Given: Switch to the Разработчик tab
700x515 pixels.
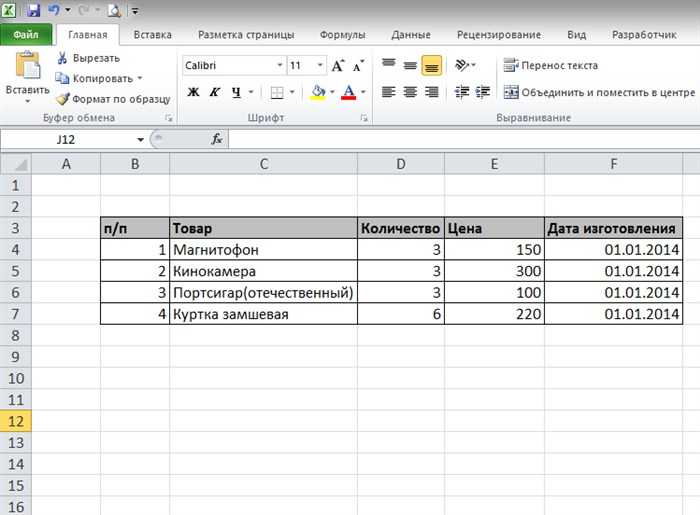Looking at the screenshot, I should 644,35.
